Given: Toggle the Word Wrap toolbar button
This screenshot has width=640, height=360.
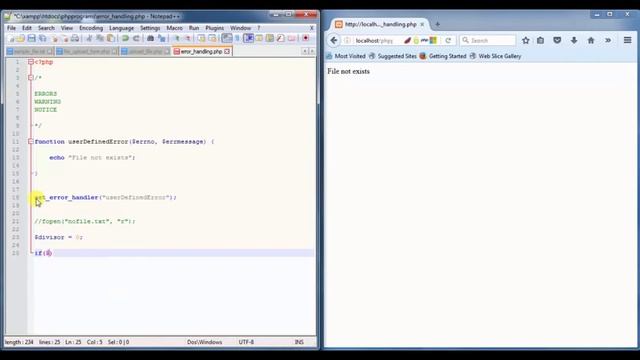Looking at the screenshot, I should (x=227, y=38).
